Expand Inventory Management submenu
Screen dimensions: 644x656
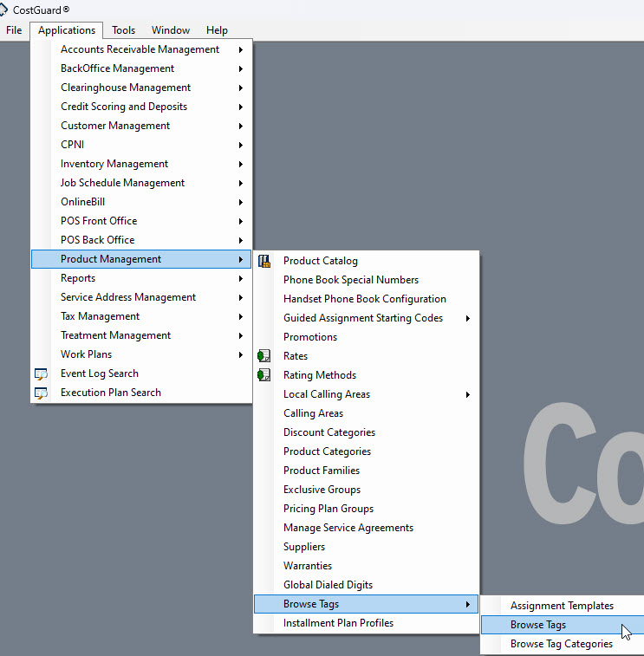tap(141, 164)
